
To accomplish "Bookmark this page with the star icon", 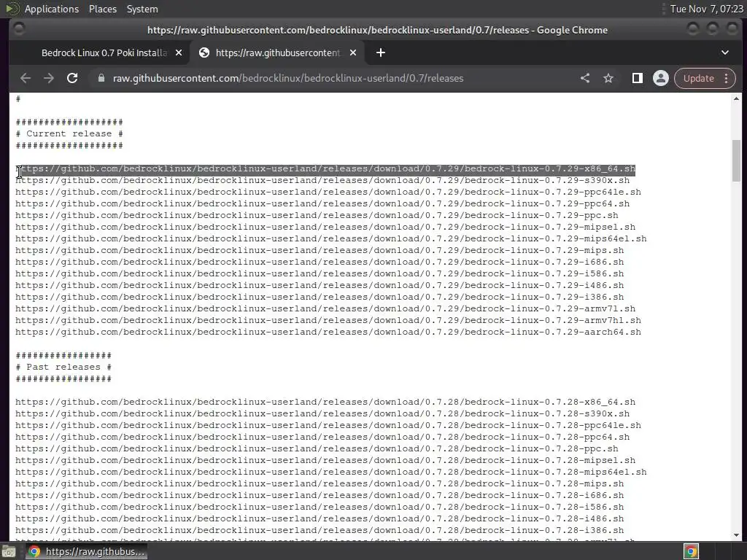I will 608,78.
